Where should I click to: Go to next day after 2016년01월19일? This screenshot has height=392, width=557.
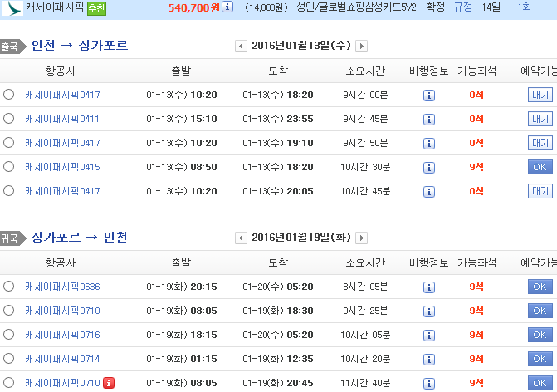click(x=361, y=238)
